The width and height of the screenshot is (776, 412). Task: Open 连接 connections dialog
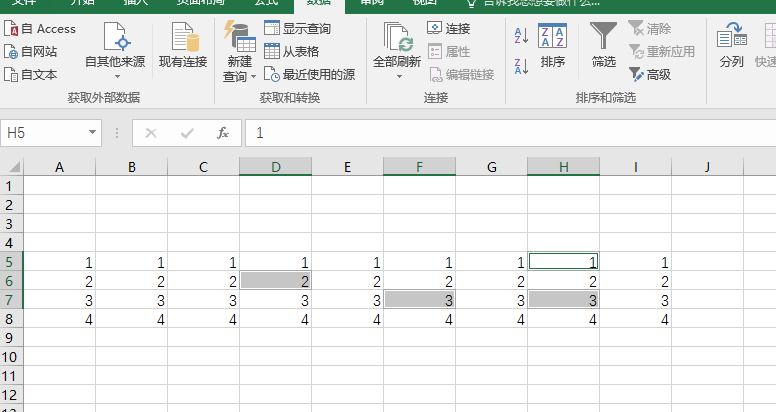(448, 29)
